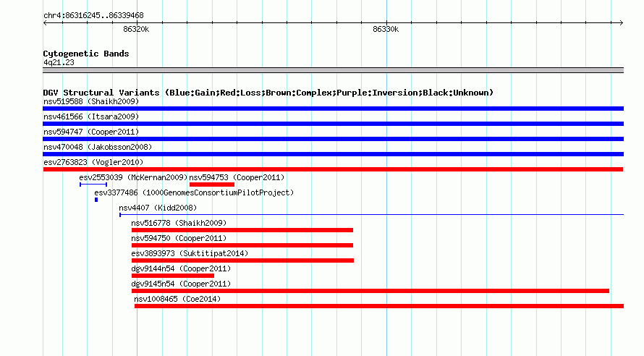Viewport: 644px width, 356px height.
Task: Select the red bar under nsv516778
Action: (x=242, y=230)
